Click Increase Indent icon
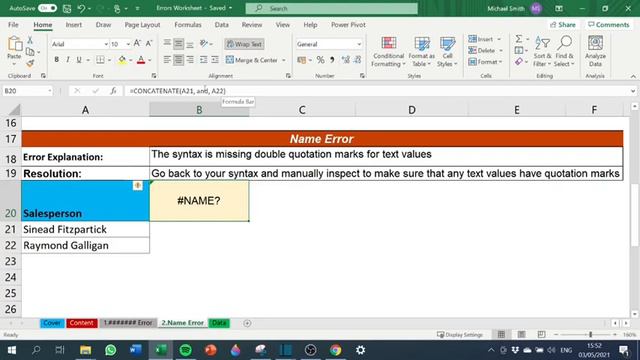The image size is (640, 360). [x=215, y=60]
